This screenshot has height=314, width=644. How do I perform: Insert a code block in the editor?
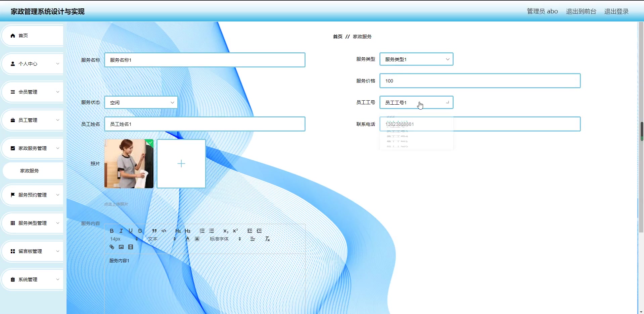[164, 231]
